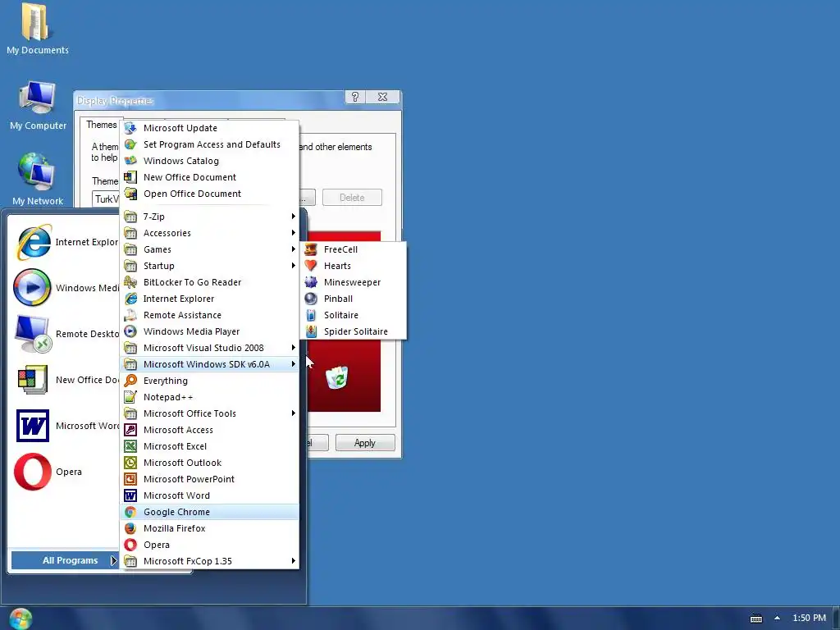
Task: Expand Microsoft FxCop 1.35 submenu
Action: pos(209,561)
